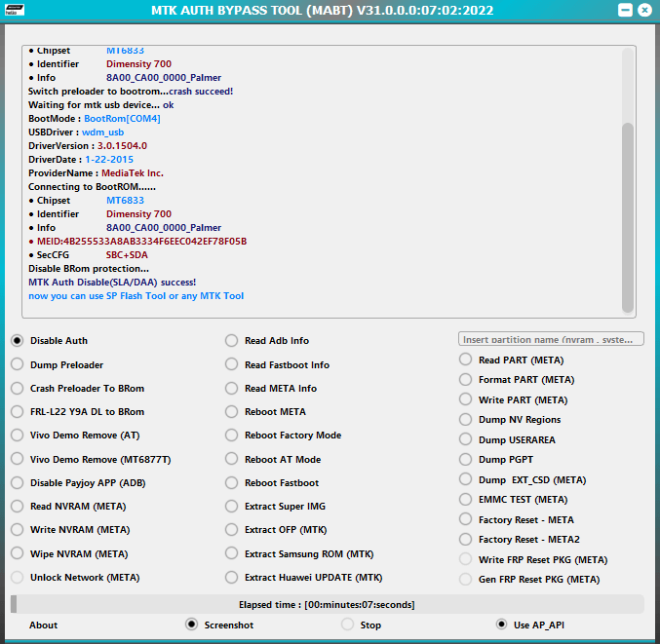Select Format PART (META) option
This screenshot has height=644, width=660.
coord(466,380)
